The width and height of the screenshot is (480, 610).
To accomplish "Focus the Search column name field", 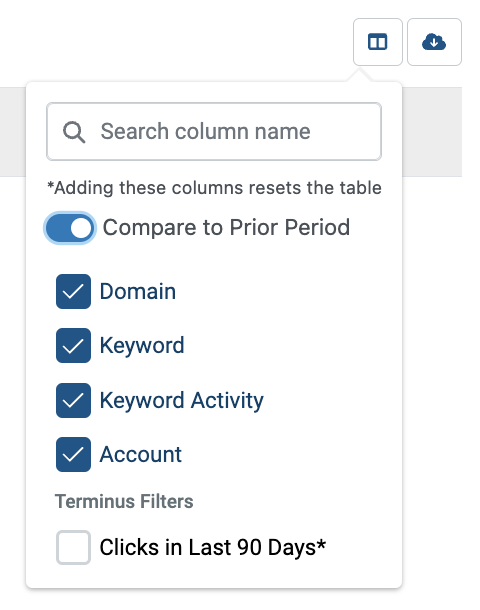I will [214, 131].
